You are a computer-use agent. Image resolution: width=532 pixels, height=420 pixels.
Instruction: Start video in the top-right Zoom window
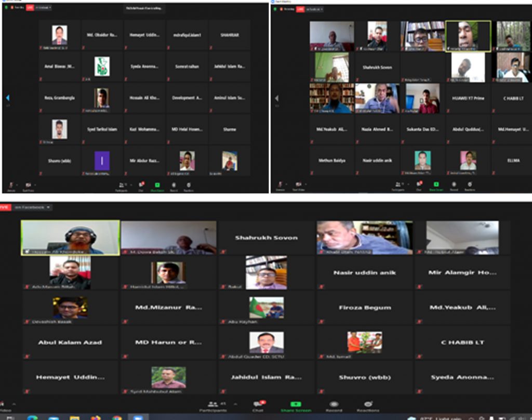(x=298, y=186)
